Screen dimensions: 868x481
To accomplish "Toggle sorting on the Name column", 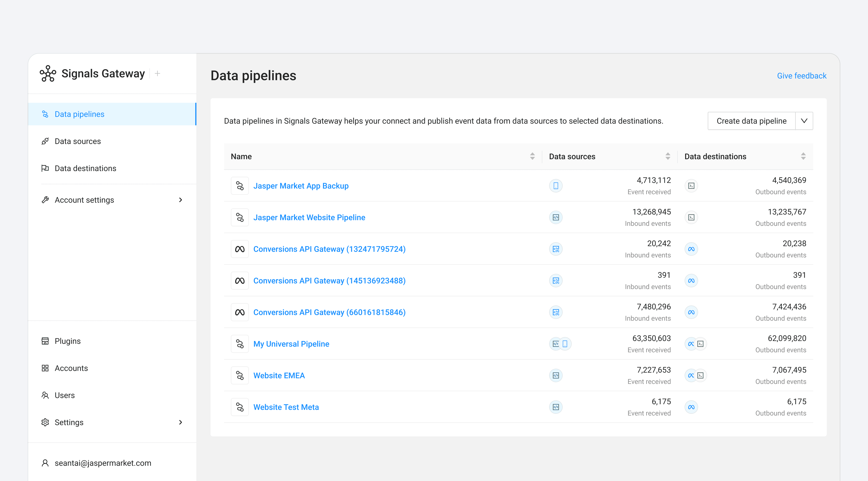I will pos(532,156).
